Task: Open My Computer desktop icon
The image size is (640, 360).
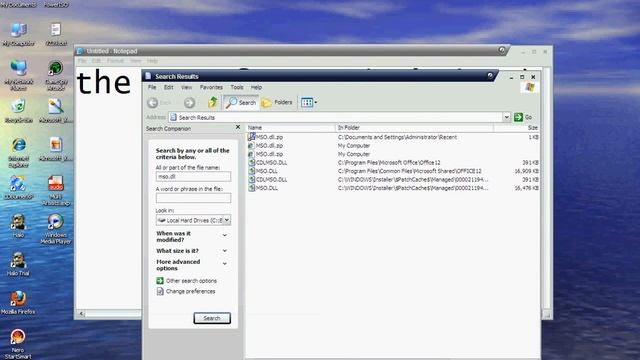Action: pyautogui.click(x=18, y=34)
